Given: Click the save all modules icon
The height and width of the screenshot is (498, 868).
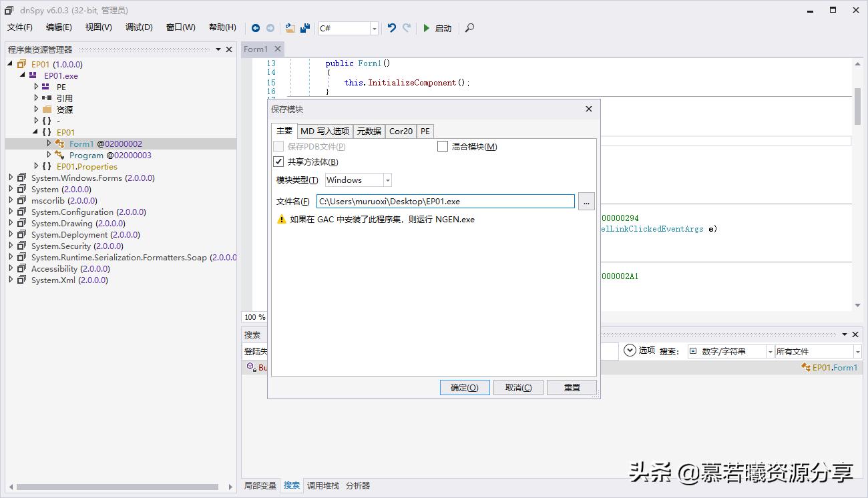Looking at the screenshot, I should tap(305, 28).
